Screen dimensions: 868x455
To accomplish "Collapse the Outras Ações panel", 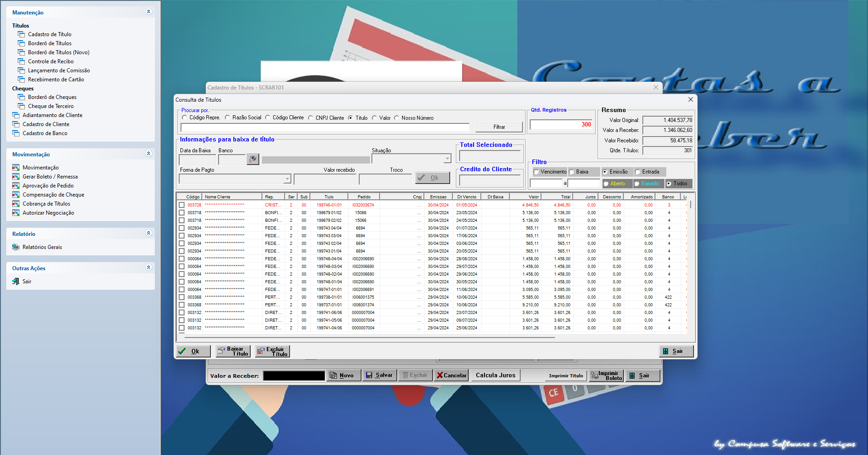I will (x=149, y=267).
